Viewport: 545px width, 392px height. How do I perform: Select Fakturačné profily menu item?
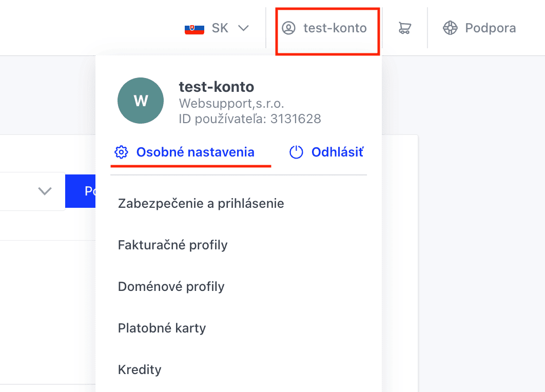(x=173, y=245)
